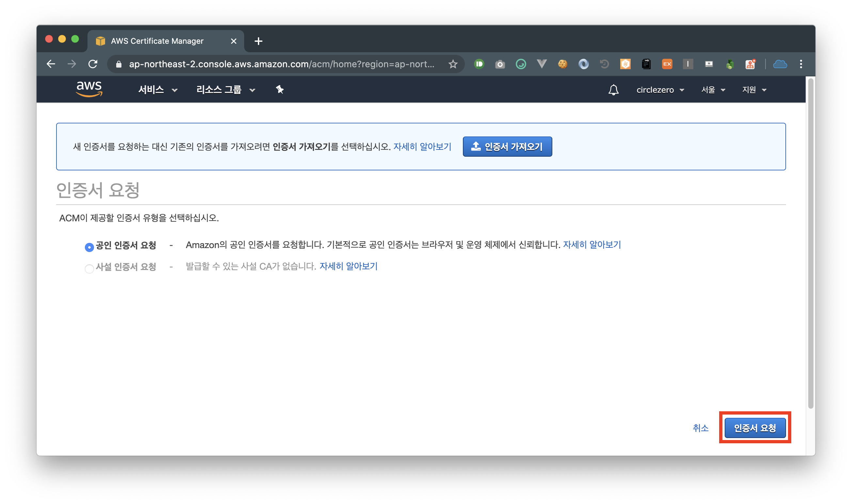Click the cookie extension icon
The image size is (852, 504).
tap(562, 64)
